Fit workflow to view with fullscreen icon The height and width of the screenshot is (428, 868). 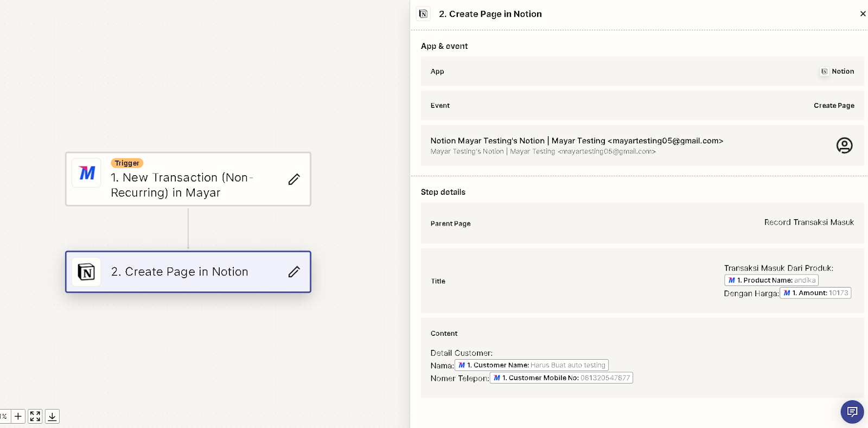(35, 416)
